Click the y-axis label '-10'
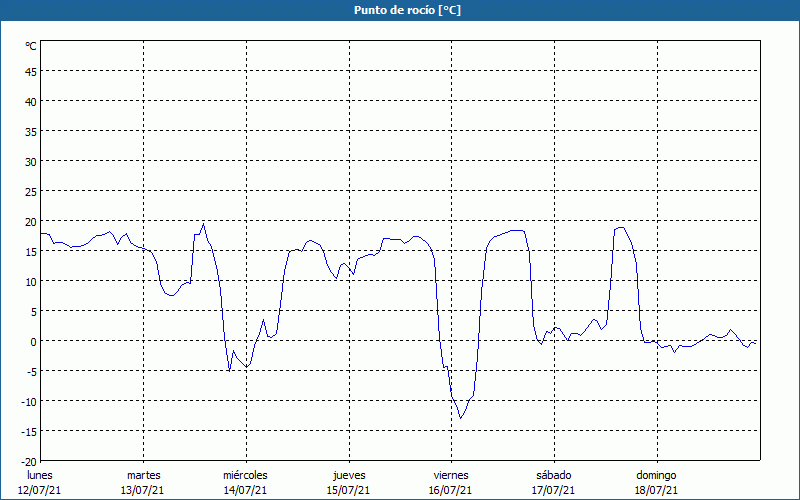The width and height of the screenshot is (800, 500). coord(29,403)
